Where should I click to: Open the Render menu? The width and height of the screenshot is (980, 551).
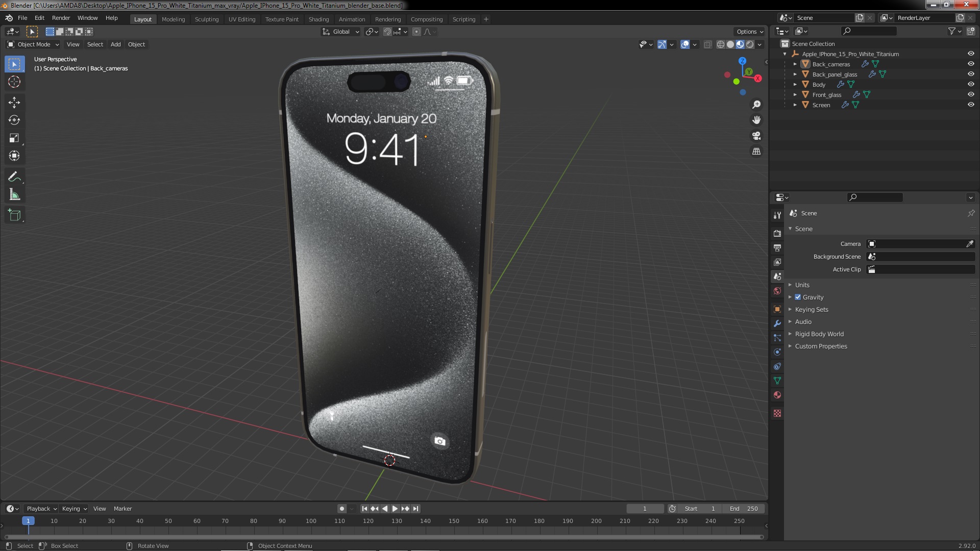[x=61, y=18]
